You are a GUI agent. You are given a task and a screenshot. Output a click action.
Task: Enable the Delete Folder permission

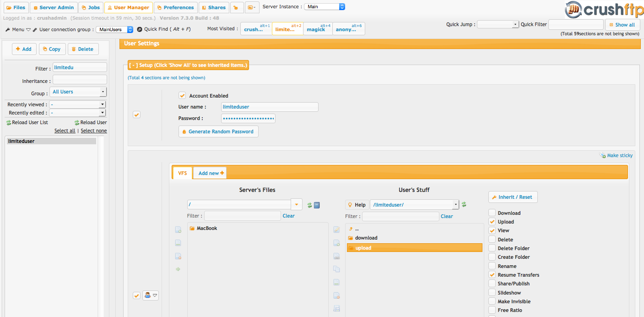(x=492, y=248)
